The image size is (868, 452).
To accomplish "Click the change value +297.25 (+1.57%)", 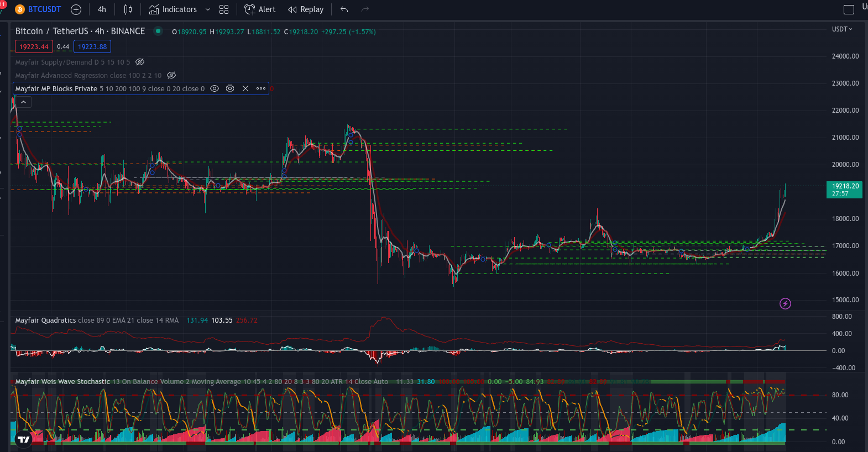I will [x=348, y=32].
